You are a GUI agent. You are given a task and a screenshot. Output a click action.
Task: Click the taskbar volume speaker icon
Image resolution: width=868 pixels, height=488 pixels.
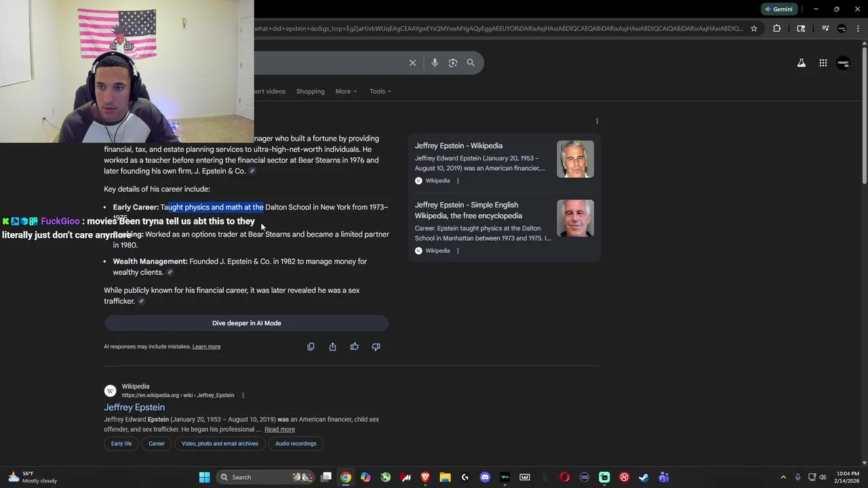point(822,477)
